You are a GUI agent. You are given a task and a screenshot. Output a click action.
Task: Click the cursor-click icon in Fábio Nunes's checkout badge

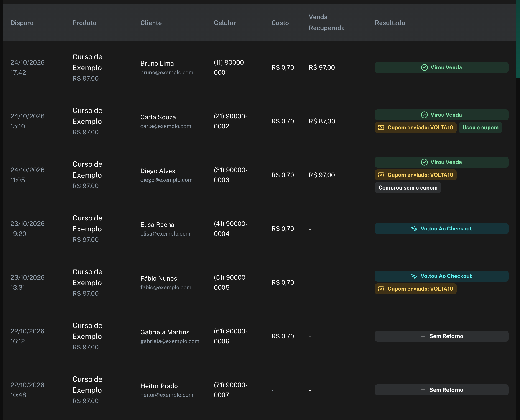point(414,276)
